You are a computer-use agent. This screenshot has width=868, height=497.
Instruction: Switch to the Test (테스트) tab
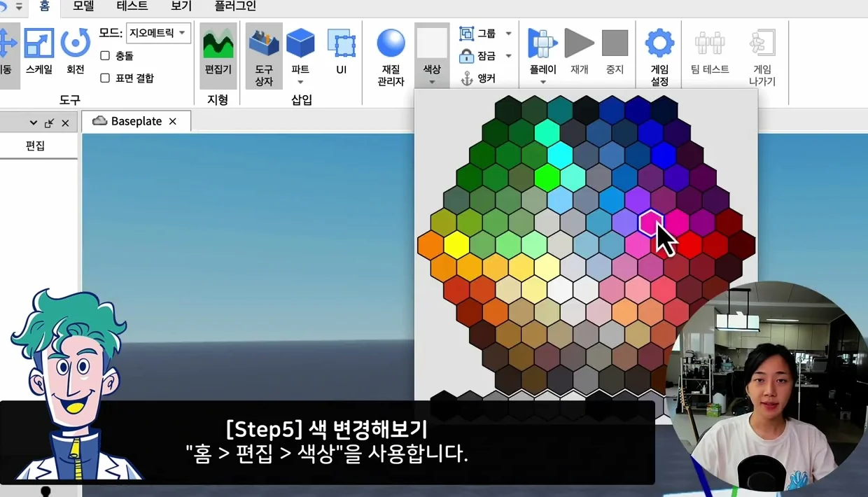coord(132,6)
